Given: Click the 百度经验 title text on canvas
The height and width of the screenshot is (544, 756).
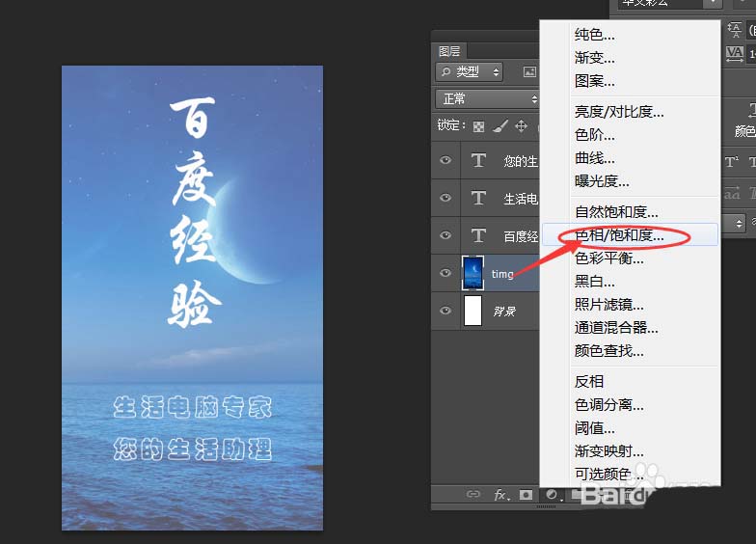Looking at the screenshot, I should tap(193, 212).
